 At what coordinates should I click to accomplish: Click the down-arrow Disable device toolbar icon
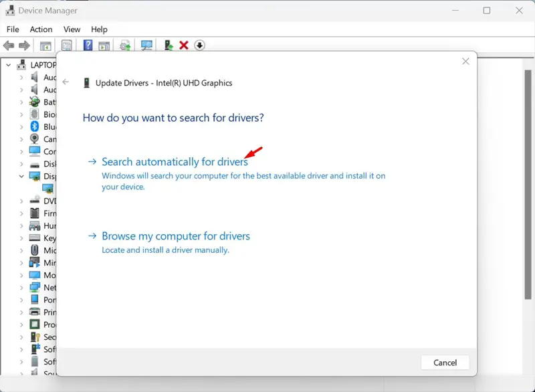click(x=199, y=45)
